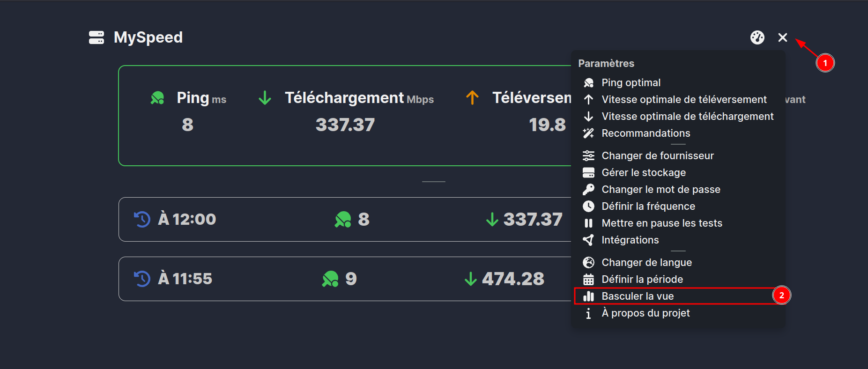Viewport: 868px width, 369px height.
Task: Click the MySpeed title text
Action: [148, 37]
